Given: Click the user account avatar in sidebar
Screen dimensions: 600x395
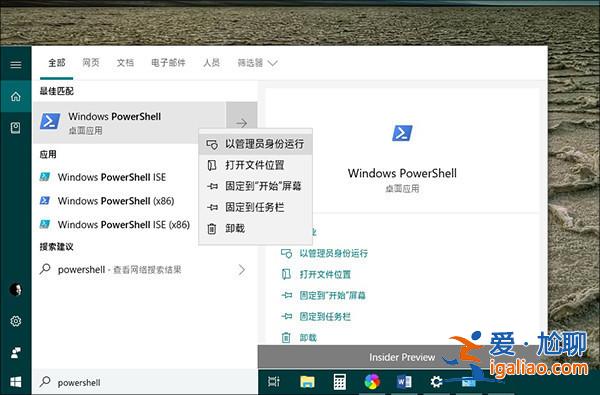Looking at the screenshot, I should [16, 289].
